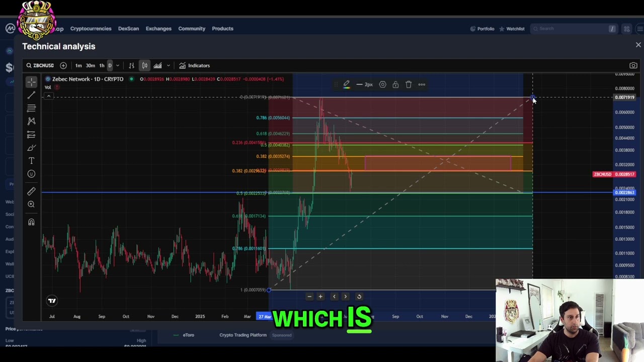Open the chart style dropdown arrow

[x=168, y=65]
